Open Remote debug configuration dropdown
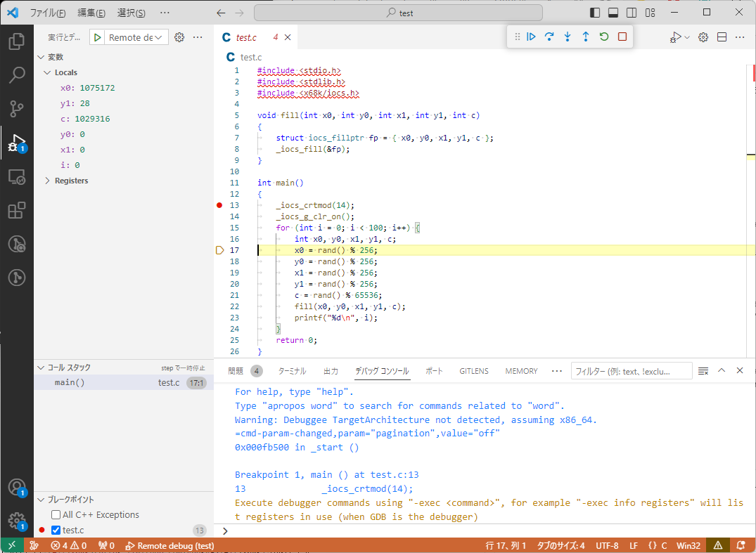The height and width of the screenshot is (553, 756). 136,37
